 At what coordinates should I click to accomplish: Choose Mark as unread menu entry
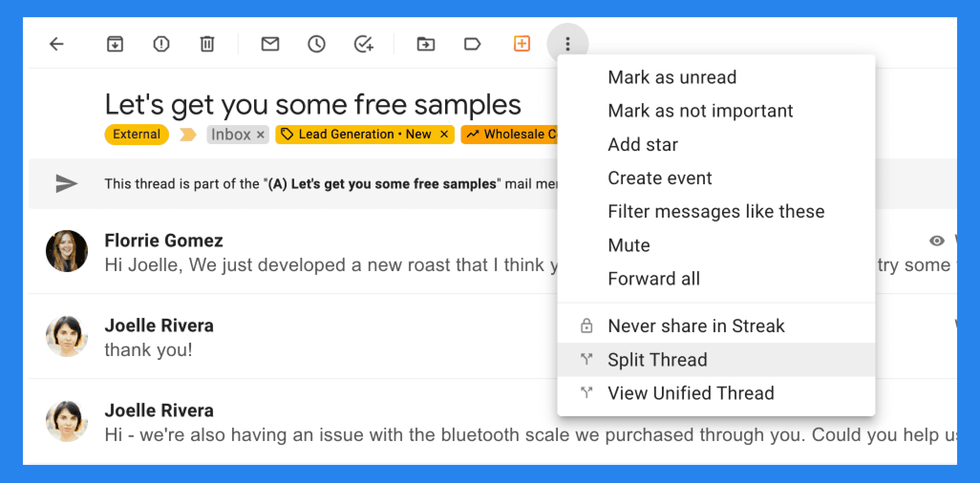click(x=716, y=77)
